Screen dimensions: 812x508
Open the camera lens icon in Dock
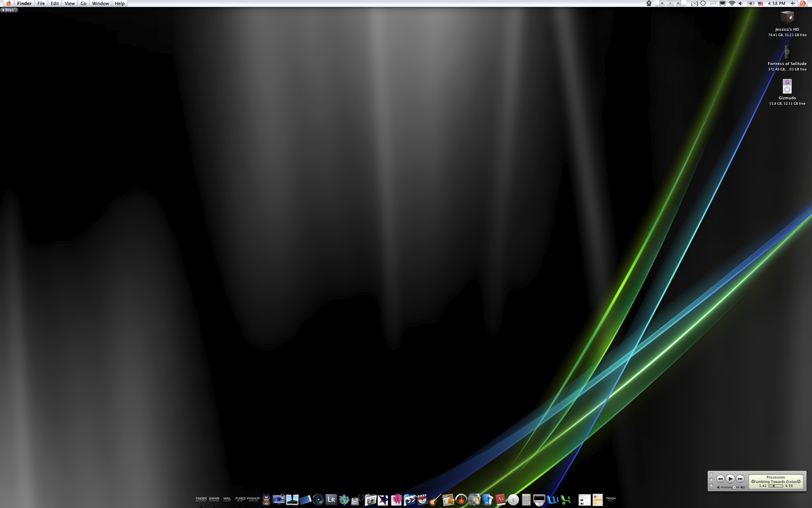[x=318, y=500]
